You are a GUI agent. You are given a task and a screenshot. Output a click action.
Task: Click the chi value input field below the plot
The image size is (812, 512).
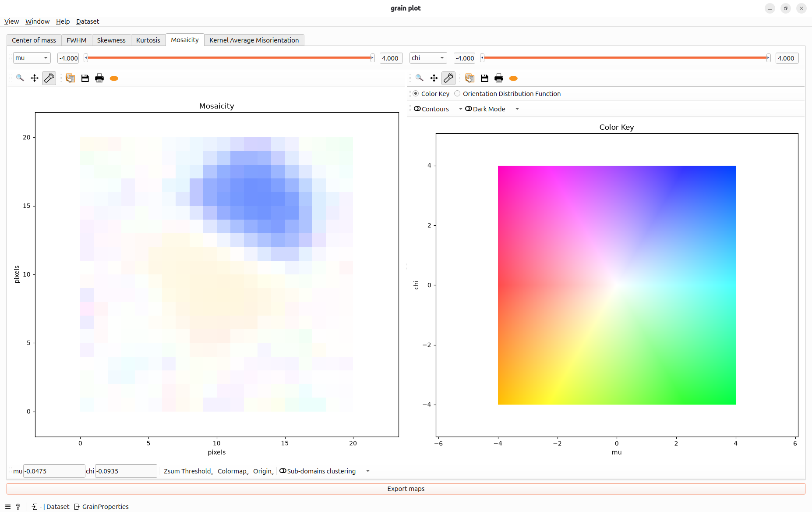coord(126,471)
